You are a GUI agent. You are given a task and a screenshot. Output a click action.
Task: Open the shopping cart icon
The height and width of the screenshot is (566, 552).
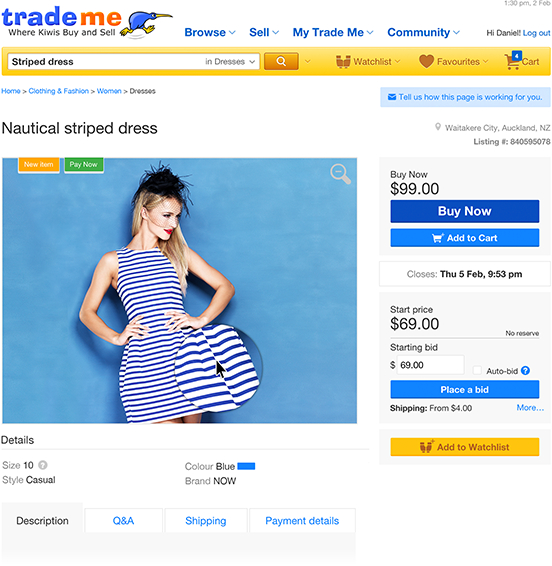tap(512, 61)
